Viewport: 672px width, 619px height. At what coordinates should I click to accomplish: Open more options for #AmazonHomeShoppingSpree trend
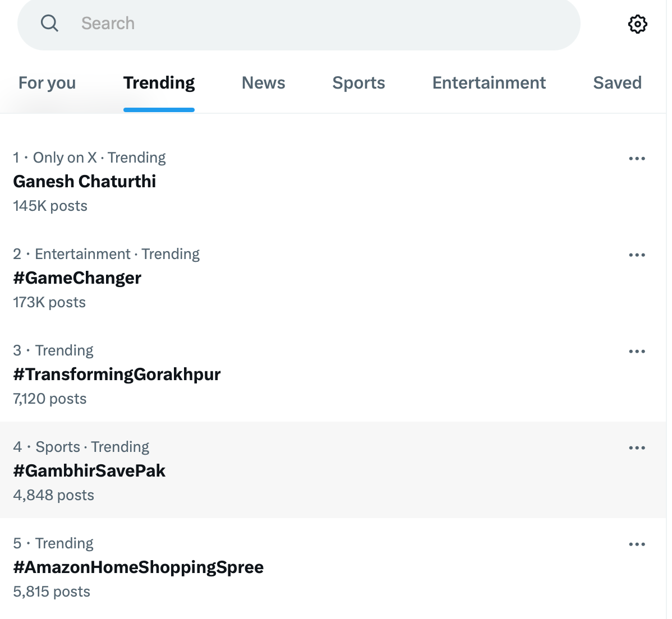point(637,544)
